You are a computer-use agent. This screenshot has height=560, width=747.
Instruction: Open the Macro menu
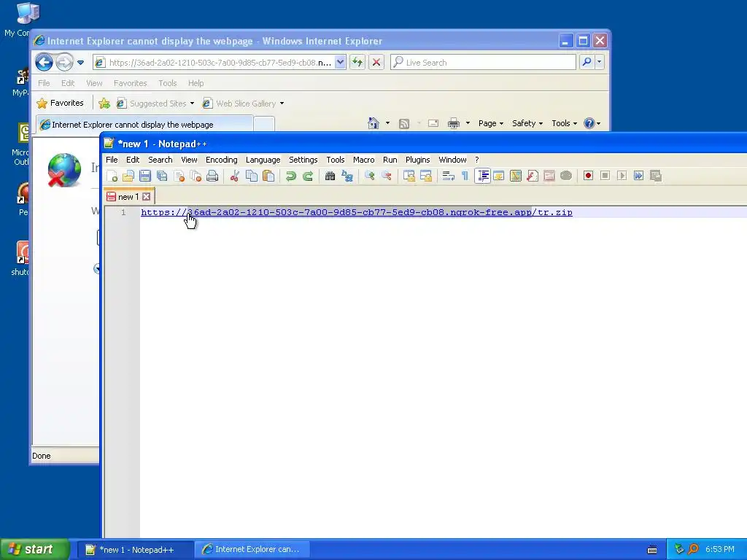pos(363,160)
